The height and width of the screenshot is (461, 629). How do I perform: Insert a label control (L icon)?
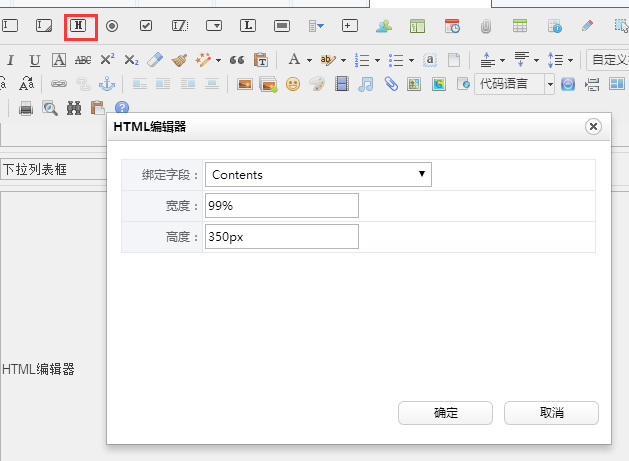click(248, 26)
